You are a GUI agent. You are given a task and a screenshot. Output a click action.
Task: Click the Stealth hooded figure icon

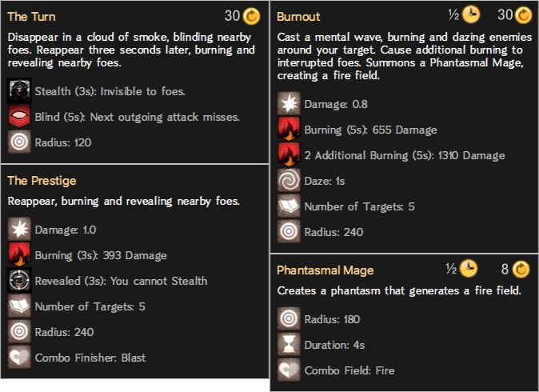click(x=19, y=90)
